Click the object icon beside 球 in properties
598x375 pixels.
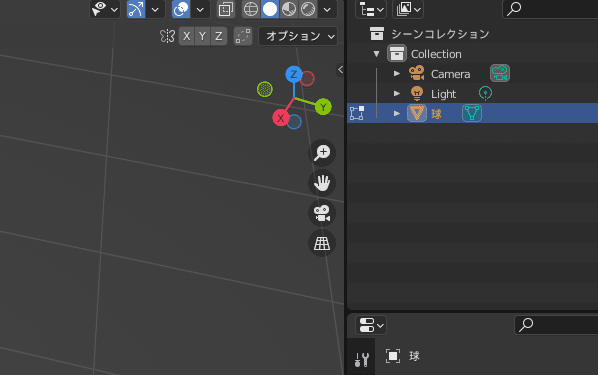click(393, 356)
